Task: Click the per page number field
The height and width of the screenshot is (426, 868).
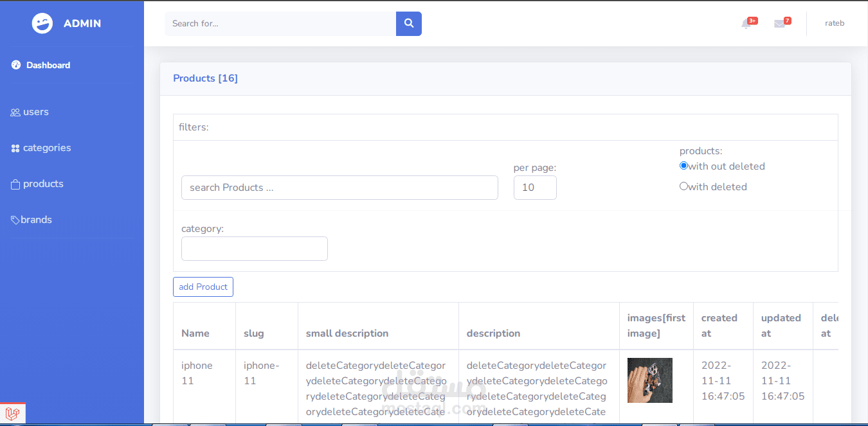Action: point(535,188)
